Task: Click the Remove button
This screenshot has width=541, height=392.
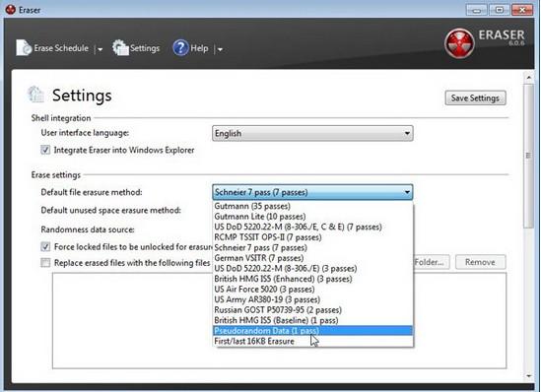Action: (480, 262)
